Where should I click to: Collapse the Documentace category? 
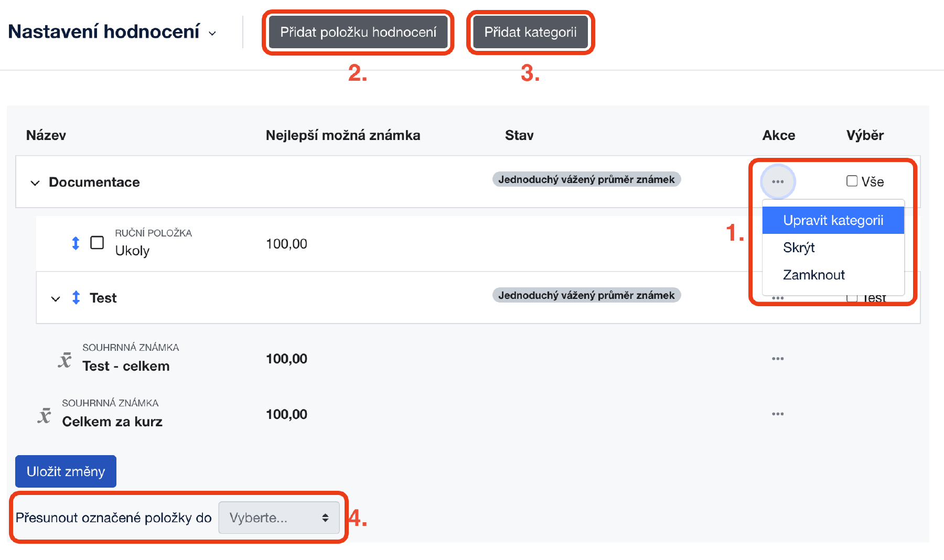click(35, 183)
